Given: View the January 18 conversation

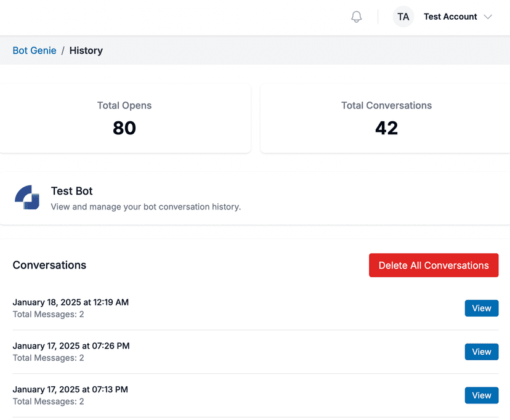Looking at the screenshot, I should coord(481,308).
